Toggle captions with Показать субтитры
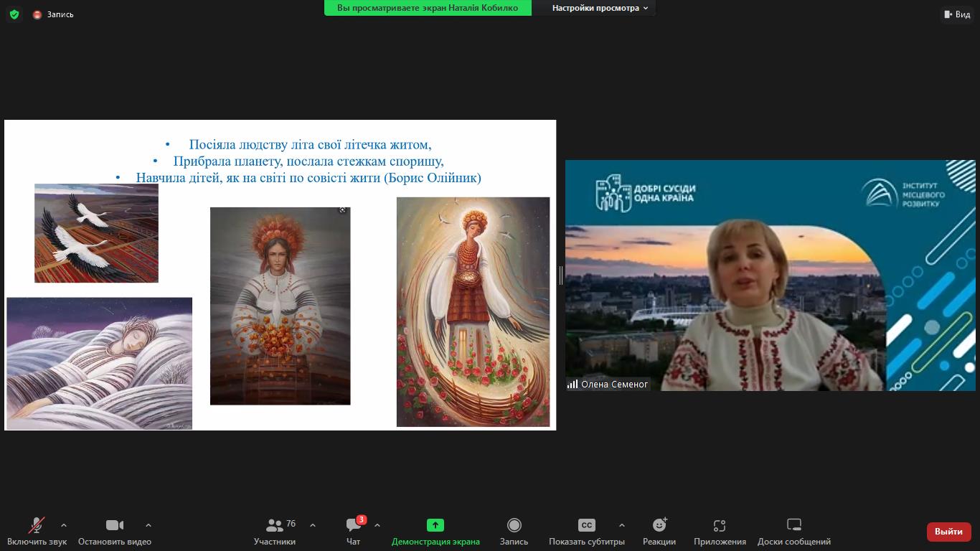Image resolution: width=980 pixels, height=551 pixels. [x=586, y=532]
